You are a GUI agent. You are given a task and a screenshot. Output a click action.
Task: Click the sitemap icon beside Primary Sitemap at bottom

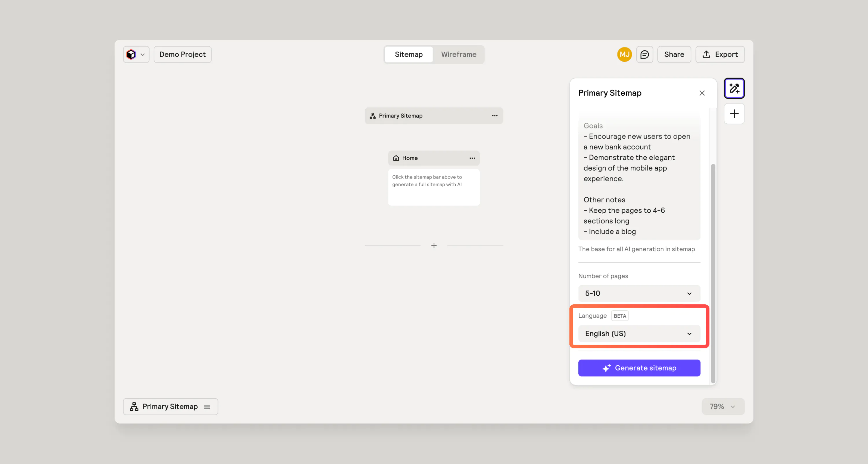point(134,406)
